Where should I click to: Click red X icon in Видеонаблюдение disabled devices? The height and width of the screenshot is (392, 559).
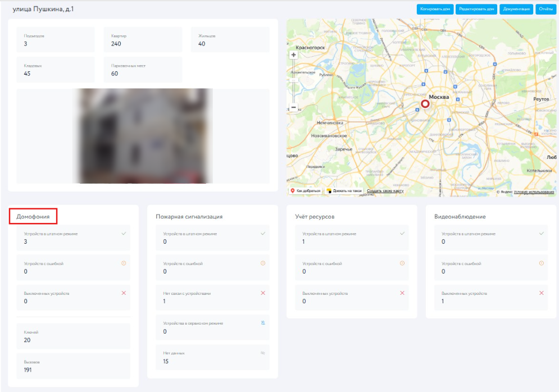pyautogui.click(x=542, y=293)
